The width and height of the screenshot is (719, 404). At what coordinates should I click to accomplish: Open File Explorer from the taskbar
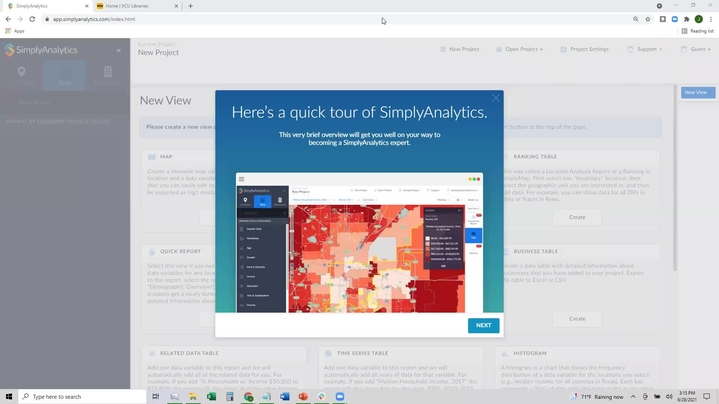pyautogui.click(x=193, y=397)
